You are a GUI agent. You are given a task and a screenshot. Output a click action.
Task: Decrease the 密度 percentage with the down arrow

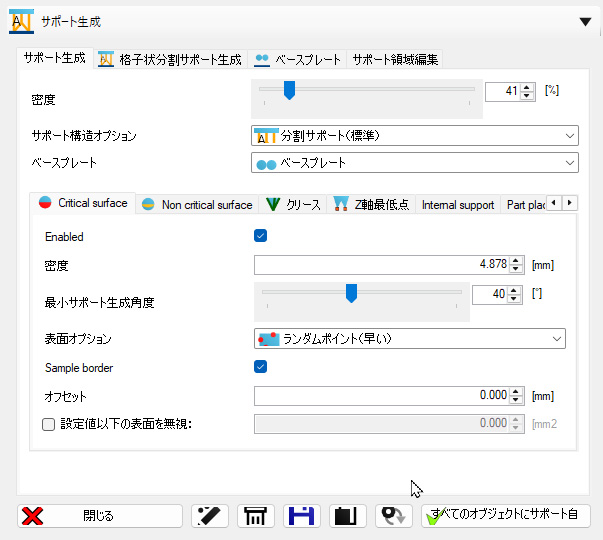(527, 95)
